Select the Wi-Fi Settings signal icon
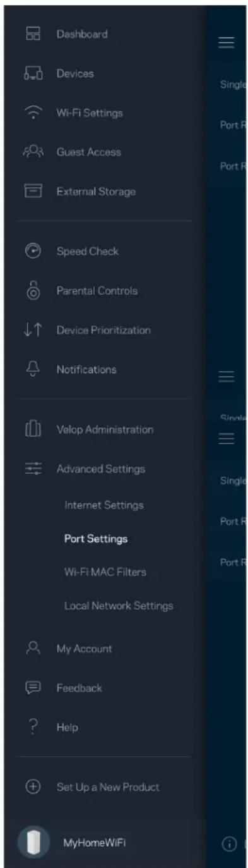Screen dimensions: 248x868 [x=32, y=113]
